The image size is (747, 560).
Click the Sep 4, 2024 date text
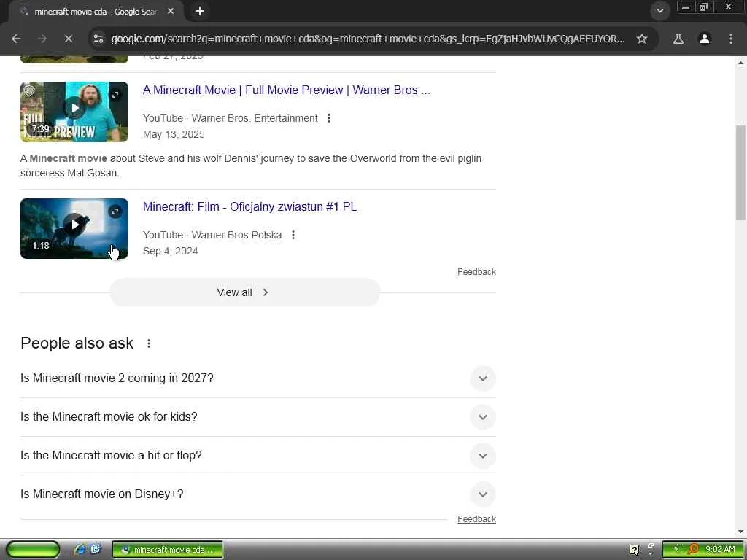coord(170,251)
